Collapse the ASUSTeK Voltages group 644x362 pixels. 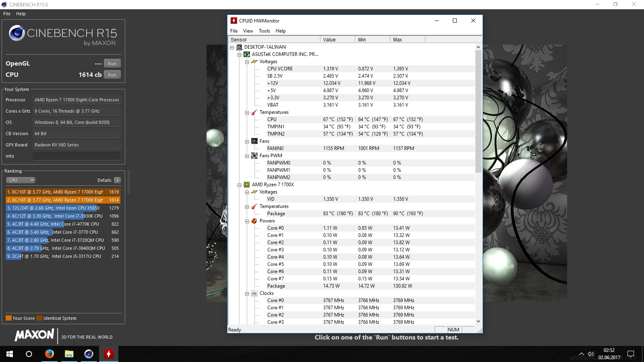tap(247, 62)
